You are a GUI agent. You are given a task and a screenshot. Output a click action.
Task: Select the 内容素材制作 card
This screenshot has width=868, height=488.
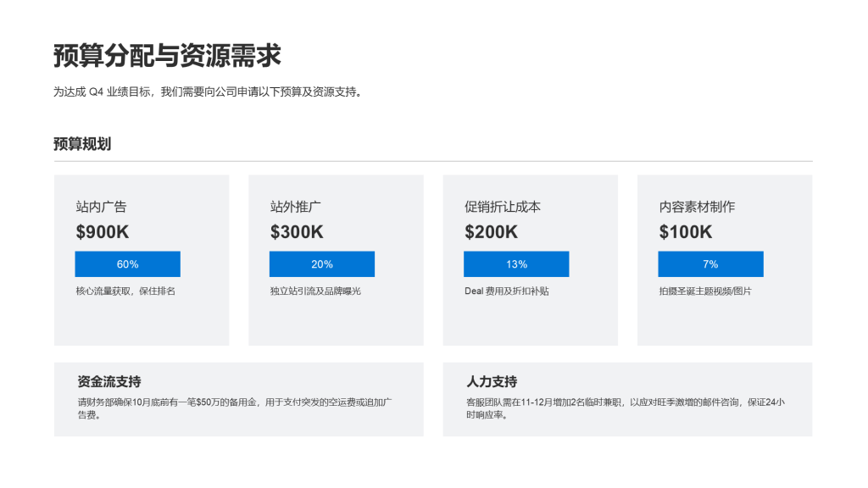725,259
